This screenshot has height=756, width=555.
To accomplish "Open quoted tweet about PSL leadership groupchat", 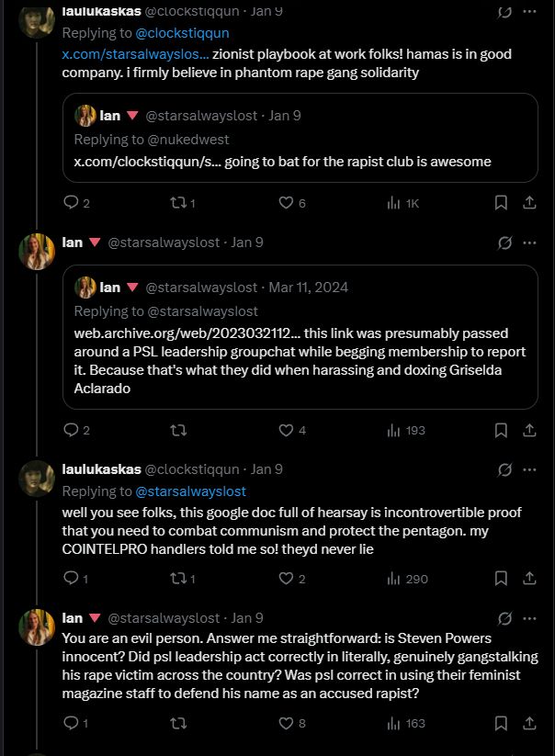I will click(x=300, y=358).
